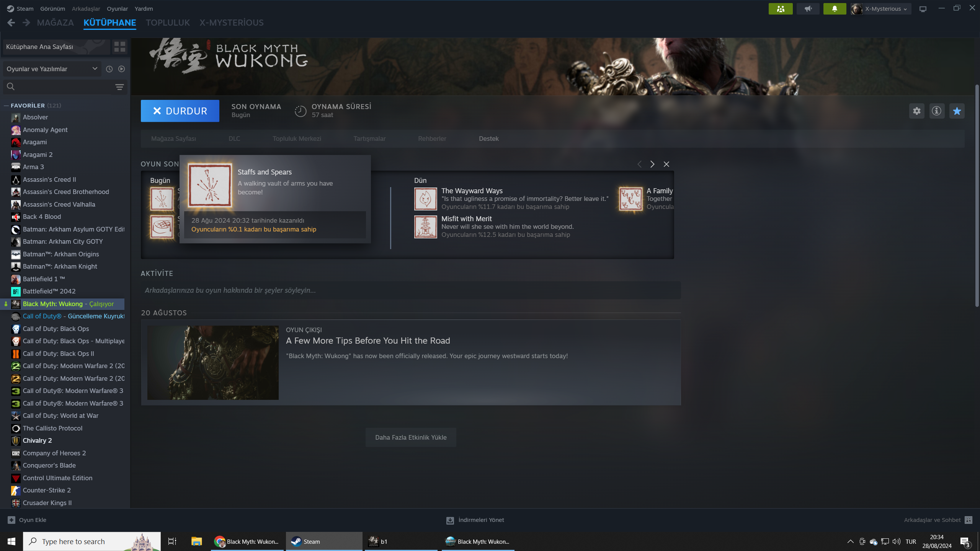The height and width of the screenshot is (551, 980).
Task: Open Windows notification center icon
Action: coord(965,541)
